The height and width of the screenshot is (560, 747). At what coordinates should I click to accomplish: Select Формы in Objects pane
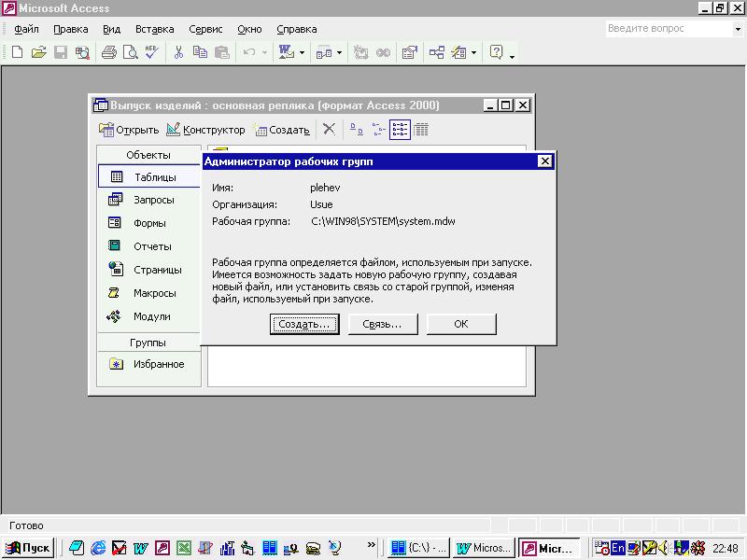149,223
